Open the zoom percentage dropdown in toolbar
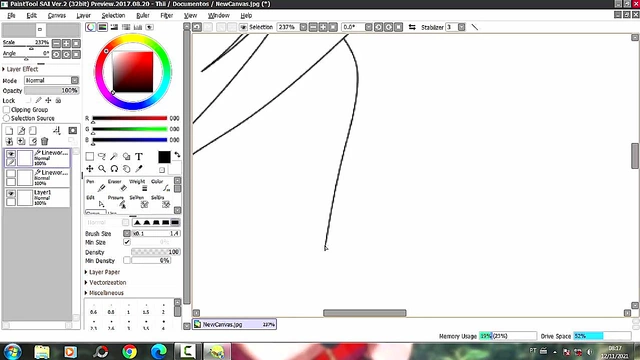640x360 pixels. [x=303, y=27]
